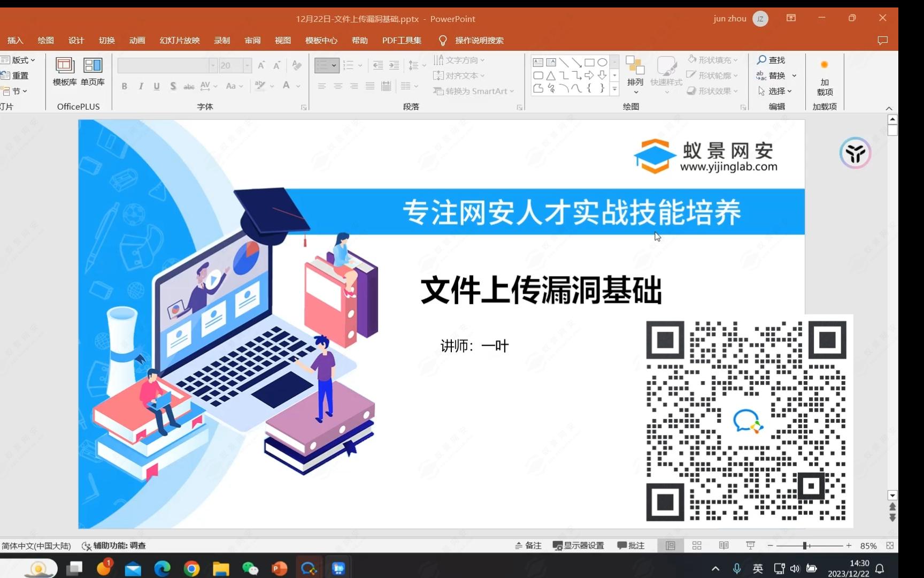Start slideshow from status bar
This screenshot has height=578, width=924.
pyautogui.click(x=750, y=545)
